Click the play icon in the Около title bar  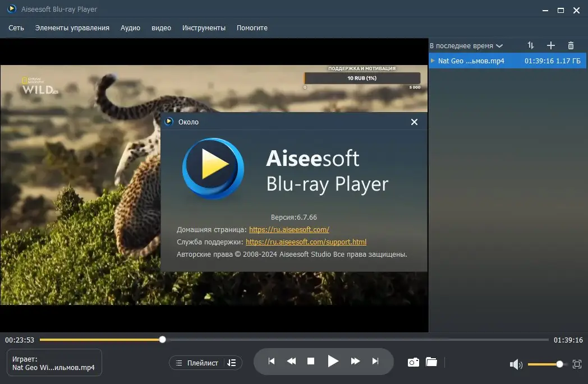coord(169,122)
